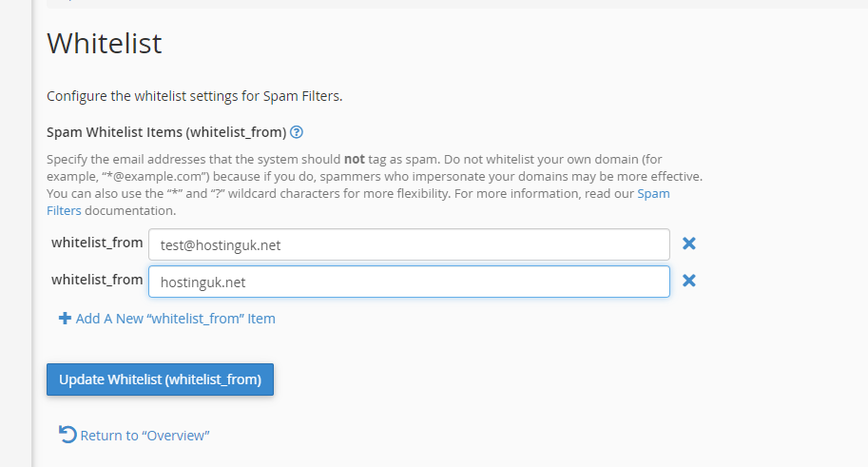This screenshot has width=868, height=467.
Task: Click the Spam Whitelist Items (whitelist_from) label
Action: coord(166,132)
